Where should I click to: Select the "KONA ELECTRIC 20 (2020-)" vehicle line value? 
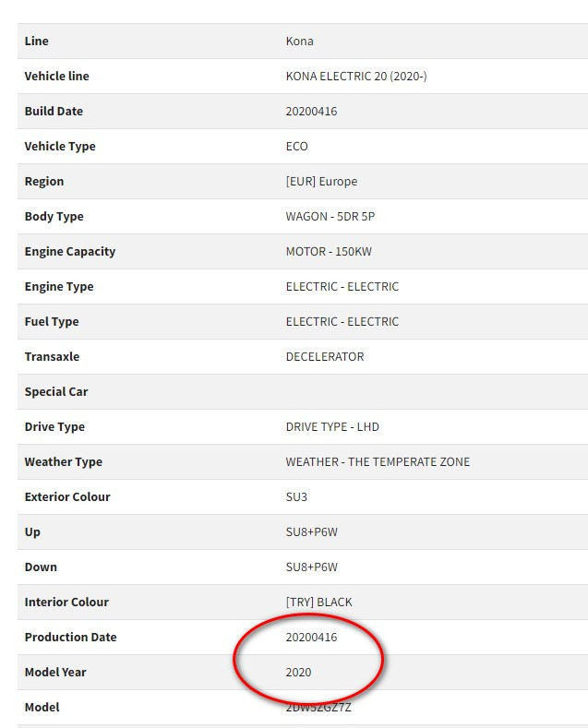click(x=355, y=76)
